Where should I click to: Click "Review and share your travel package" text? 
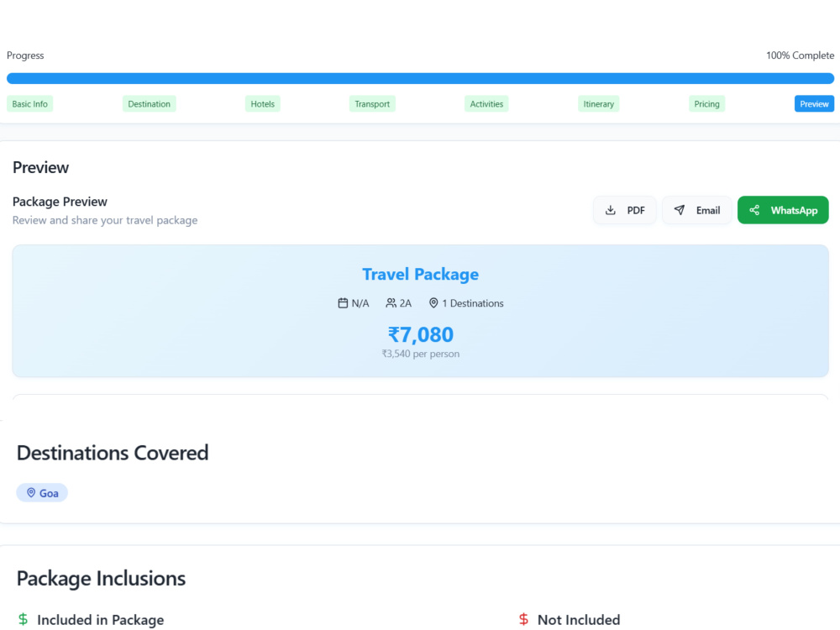coord(105,220)
